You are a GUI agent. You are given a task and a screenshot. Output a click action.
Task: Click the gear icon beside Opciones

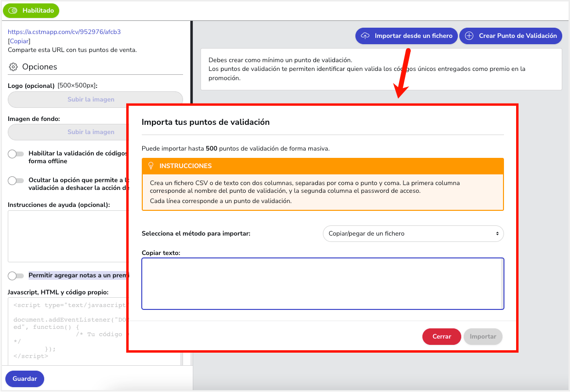tap(13, 67)
